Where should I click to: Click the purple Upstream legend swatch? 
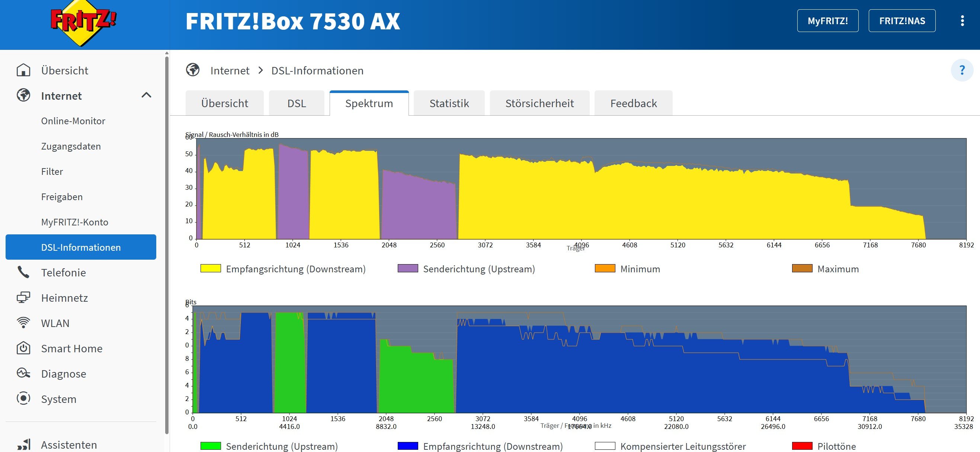click(407, 269)
